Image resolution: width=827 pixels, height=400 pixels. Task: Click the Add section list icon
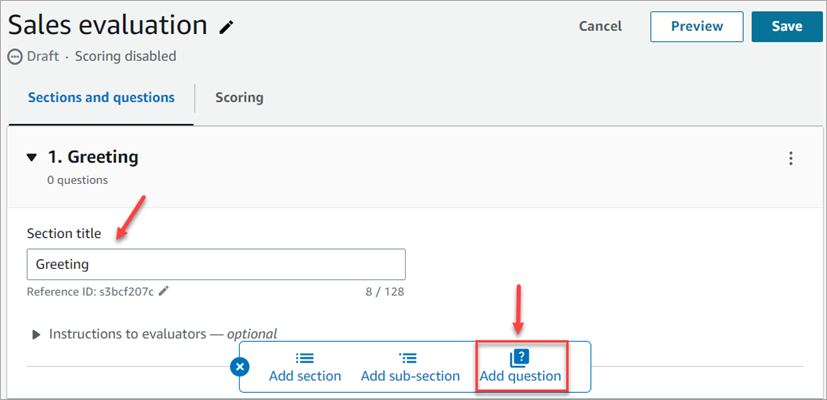305,358
